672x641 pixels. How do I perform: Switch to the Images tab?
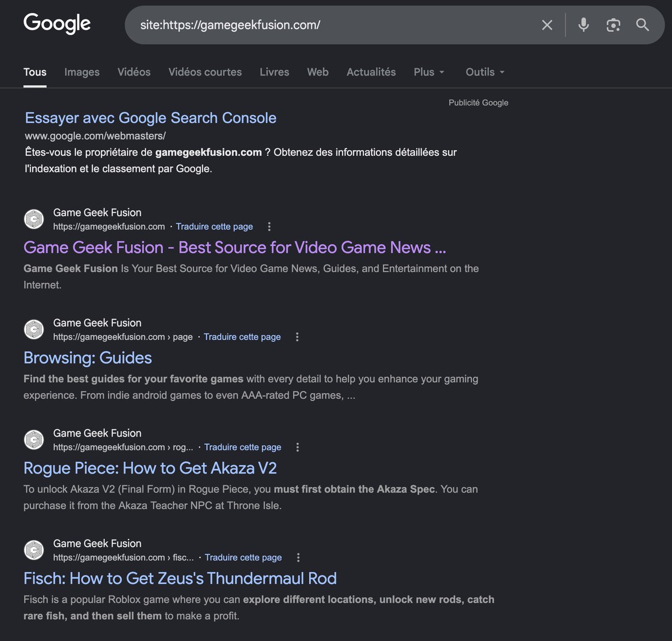point(82,72)
